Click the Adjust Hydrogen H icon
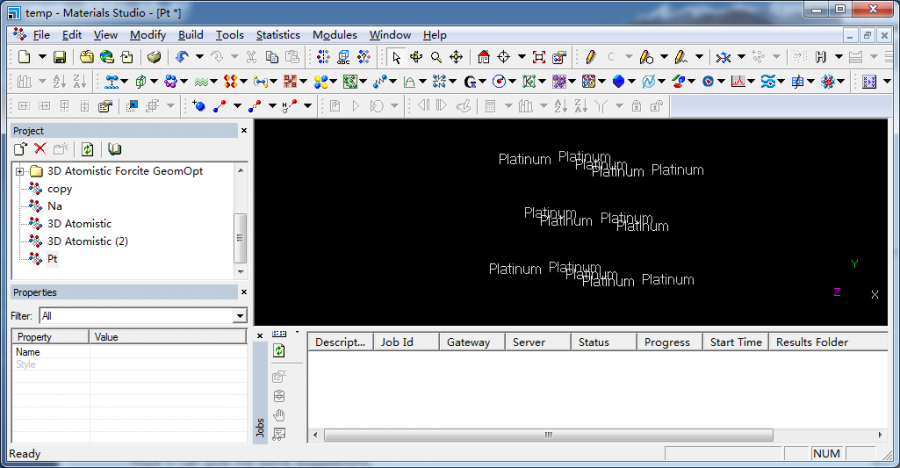The width and height of the screenshot is (900, 468). pos(821,57)
